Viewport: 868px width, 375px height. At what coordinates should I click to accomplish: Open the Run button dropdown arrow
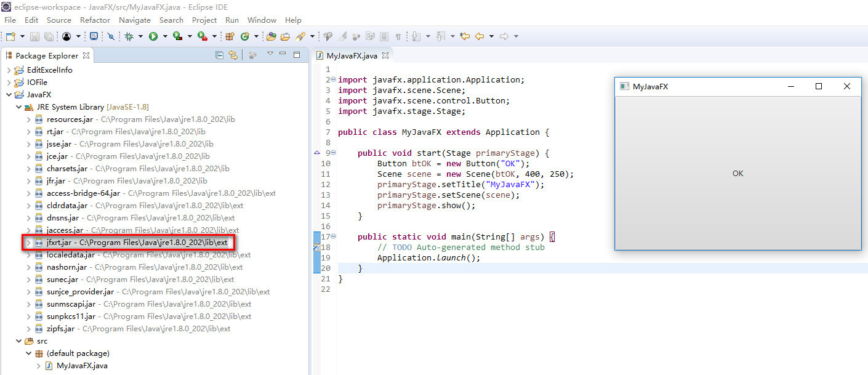click(165, 36)
